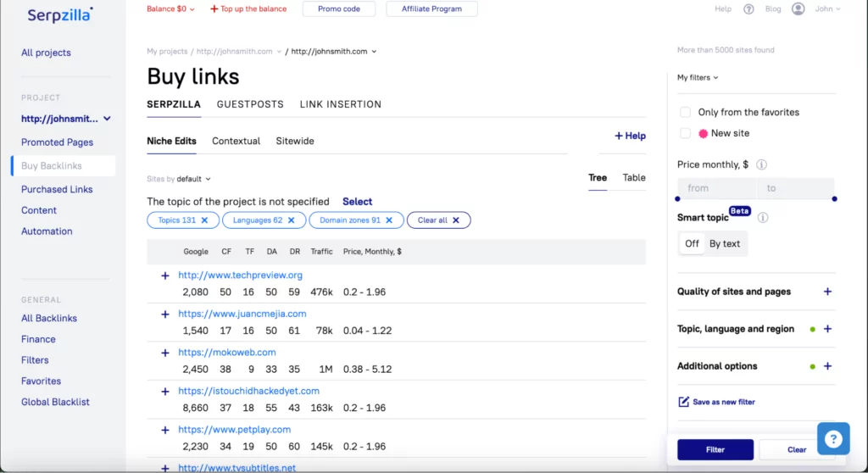Open Purchased Links in the sidebar
Image resolution: width=868 pixels, height=473 pixels.
pyautogui.click(x=57, y=189)
